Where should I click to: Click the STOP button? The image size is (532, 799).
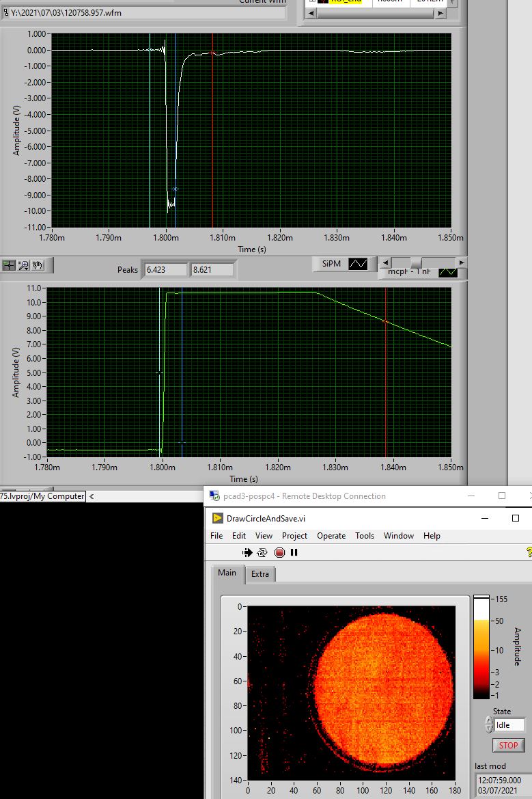508,746
